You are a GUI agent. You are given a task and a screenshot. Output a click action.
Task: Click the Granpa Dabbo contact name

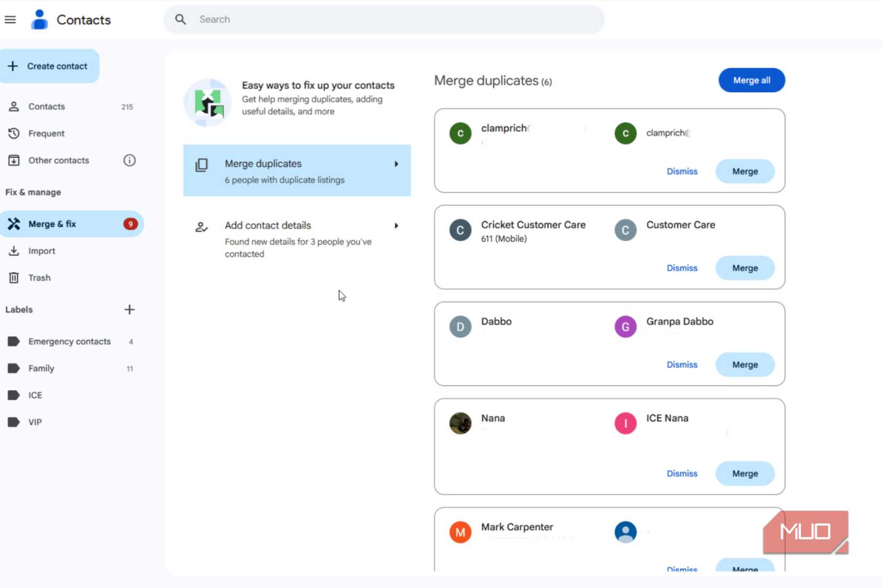(679, 321)
